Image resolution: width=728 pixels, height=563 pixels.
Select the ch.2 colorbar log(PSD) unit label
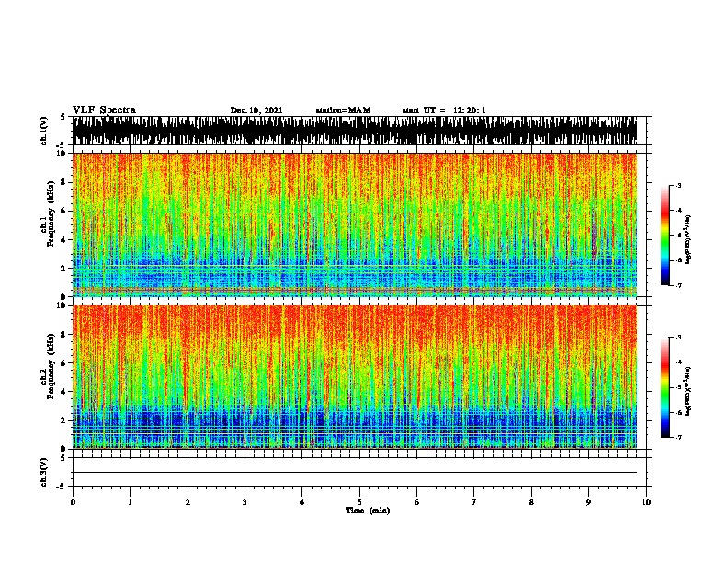tap(688, 391)
